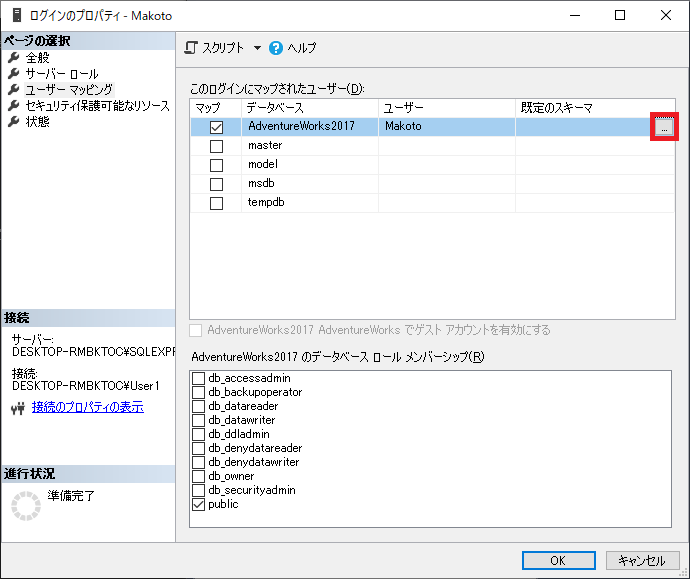Enable the db_accessadmin role

(x=198, y=378)
